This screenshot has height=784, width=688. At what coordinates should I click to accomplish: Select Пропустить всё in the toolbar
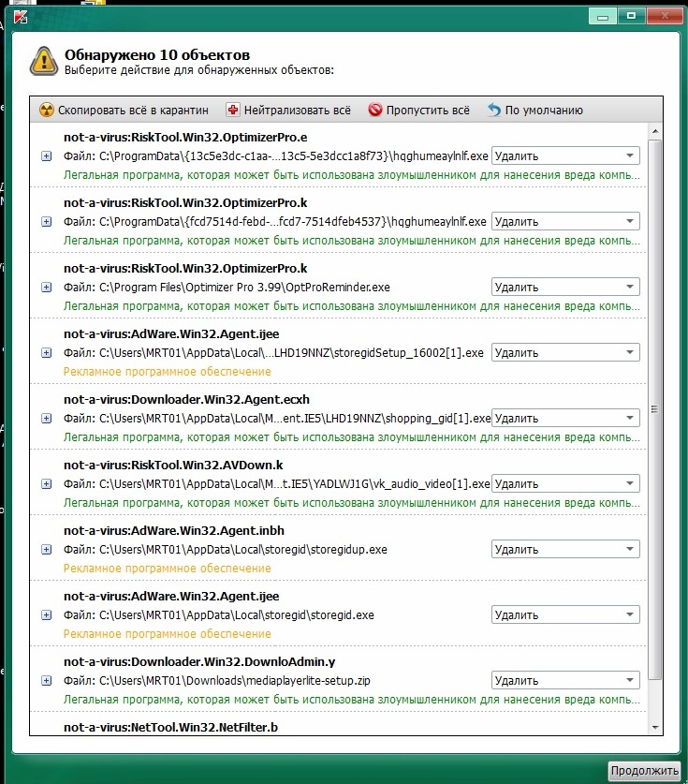pyautogui.click(x=428, y=110)
